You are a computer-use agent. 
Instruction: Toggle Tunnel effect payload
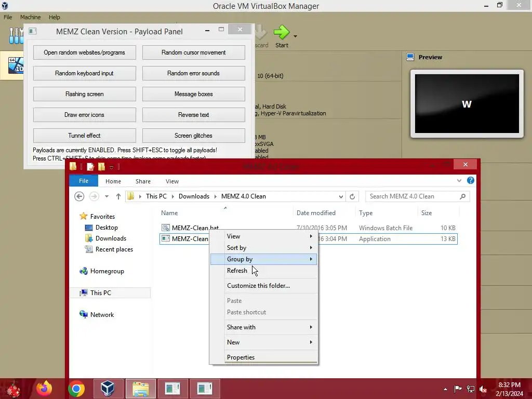(85, 136)
